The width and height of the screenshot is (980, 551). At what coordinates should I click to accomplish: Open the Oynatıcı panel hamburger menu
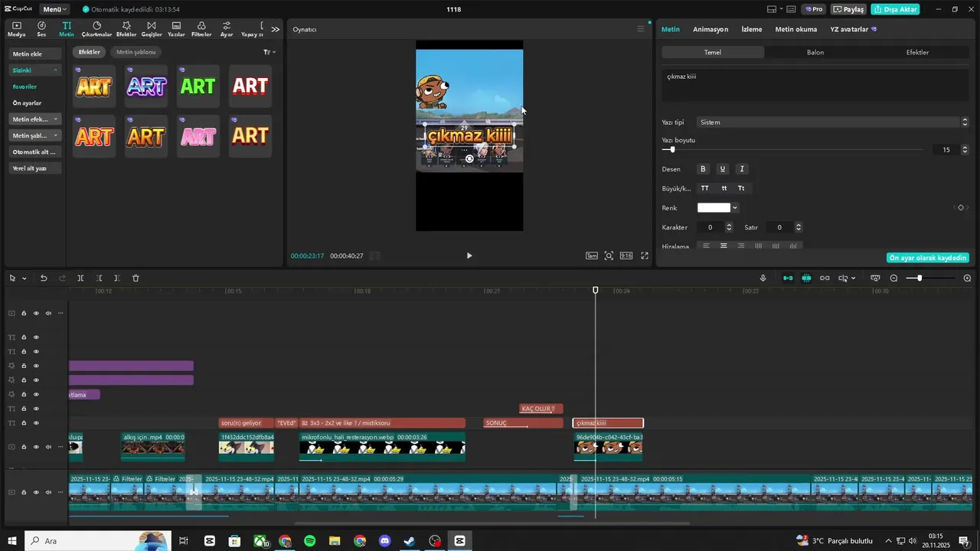[x=641, y=29]
